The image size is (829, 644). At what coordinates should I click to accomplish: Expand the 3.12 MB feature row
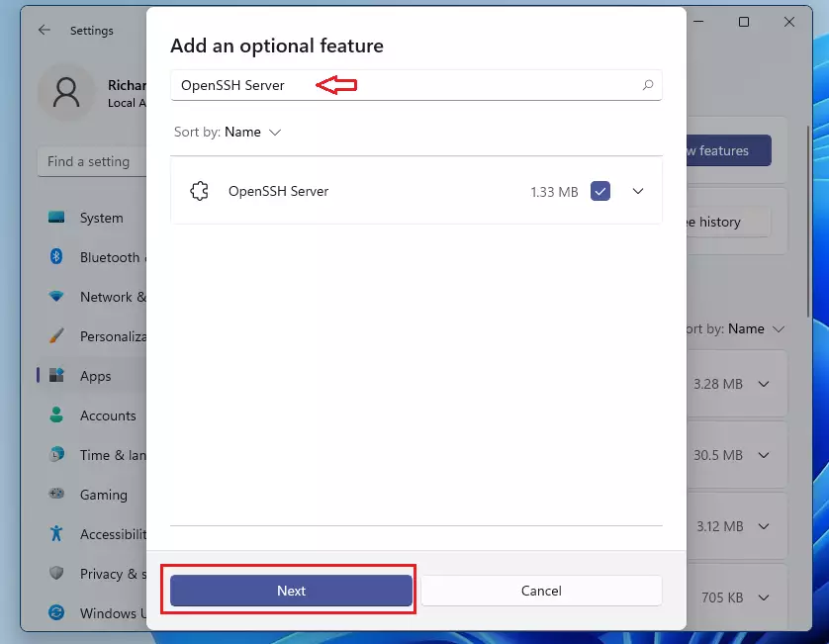[x=764, y=526]
